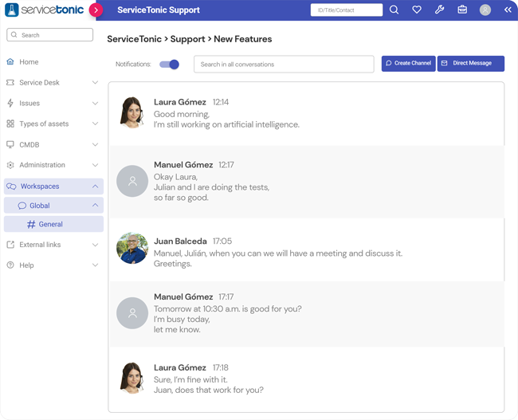The height and width of the screenshot is (420, 518).
Task: Click the Direct Message button
Action: (x=471, y=64)
